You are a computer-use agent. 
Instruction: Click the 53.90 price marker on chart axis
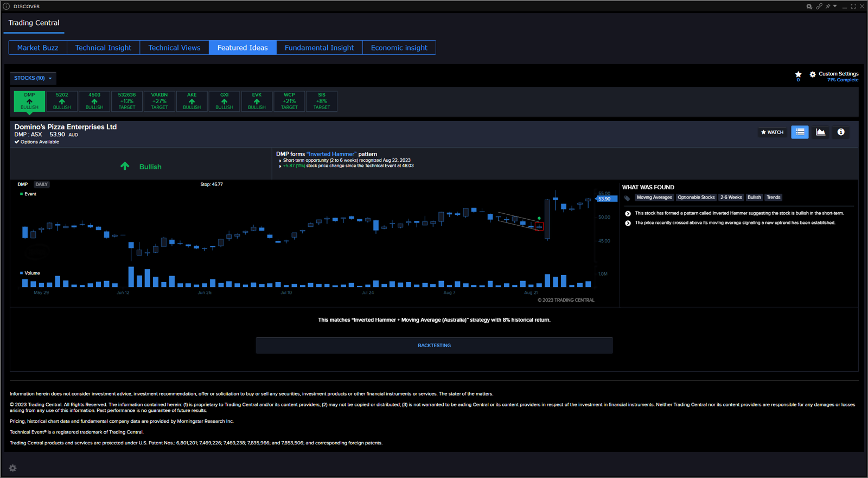(605, 199)
